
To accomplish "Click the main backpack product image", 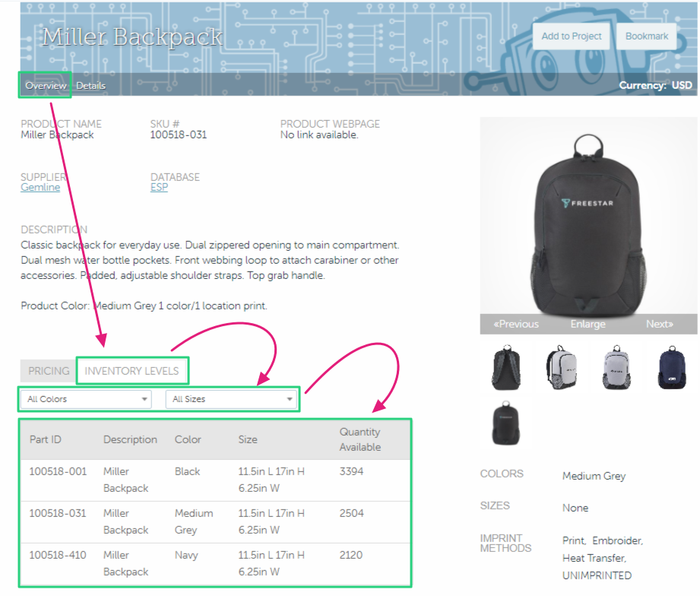I will coord(588,224).
